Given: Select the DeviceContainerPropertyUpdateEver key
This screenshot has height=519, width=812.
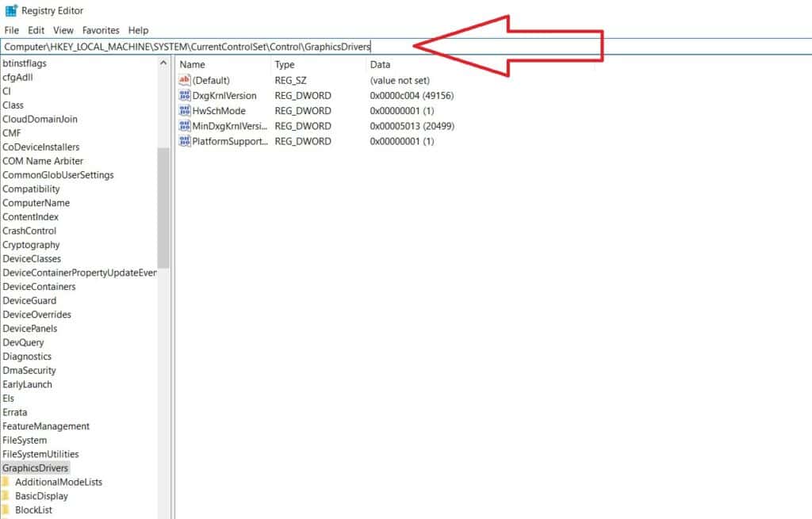Looking at the screenshot, I should pos(79,273).
